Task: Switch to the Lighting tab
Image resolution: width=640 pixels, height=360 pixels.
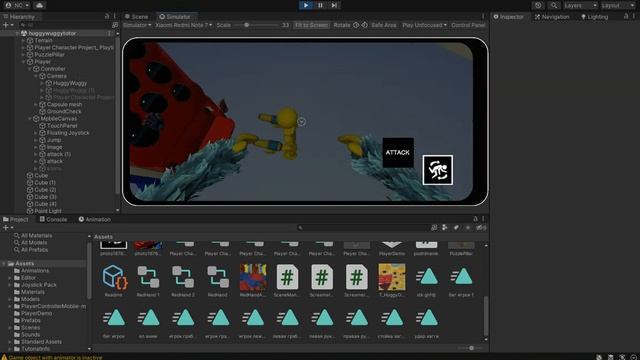Action: [594, 17]
